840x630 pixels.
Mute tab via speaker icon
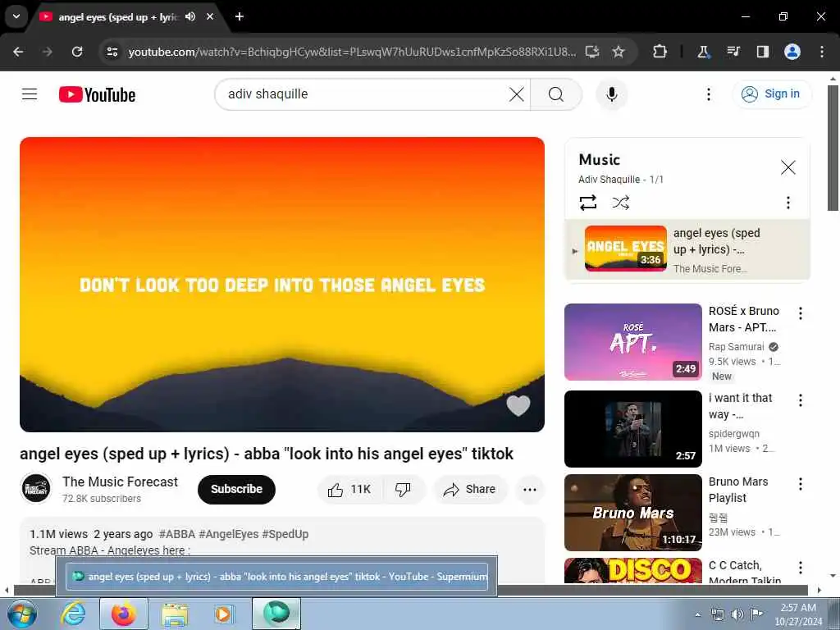click(190, 16)
